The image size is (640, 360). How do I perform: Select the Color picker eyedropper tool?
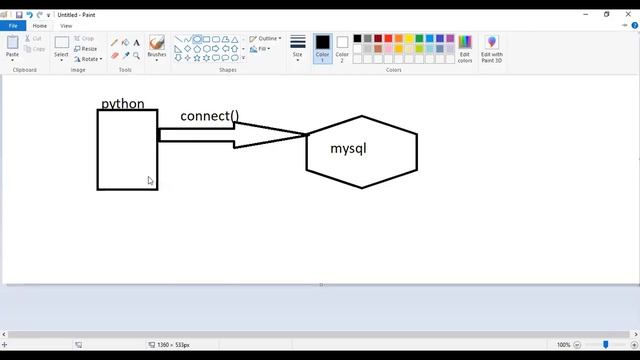125,55
